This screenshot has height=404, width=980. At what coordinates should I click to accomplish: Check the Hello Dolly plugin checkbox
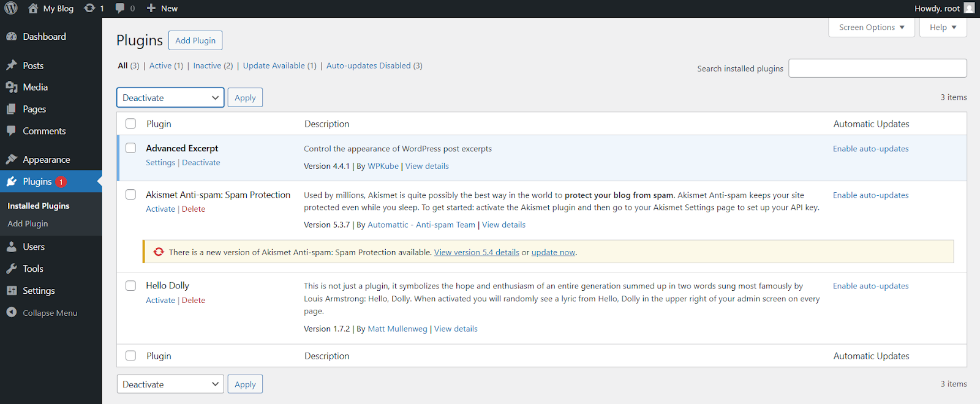click(130, 286)
